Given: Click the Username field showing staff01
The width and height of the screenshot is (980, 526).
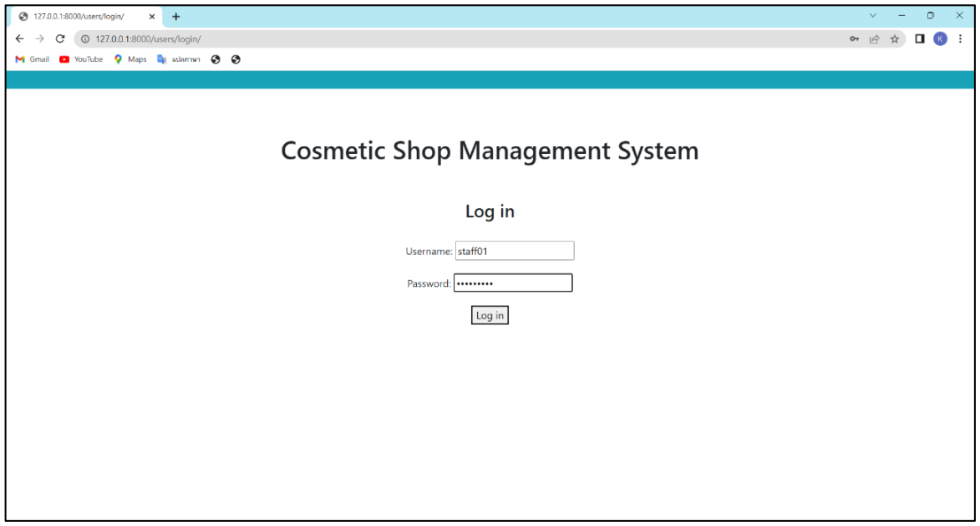Looking at the screenshot, I should tap(515, 250).
